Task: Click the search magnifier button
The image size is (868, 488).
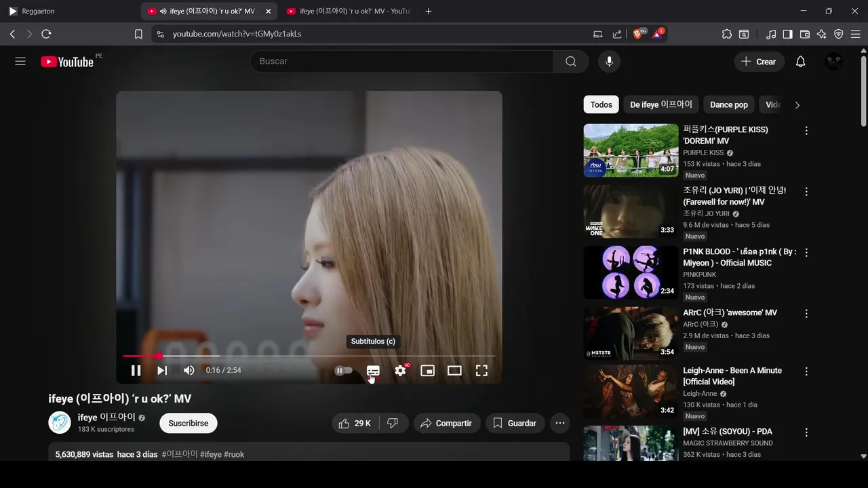Action: (571, 62)
